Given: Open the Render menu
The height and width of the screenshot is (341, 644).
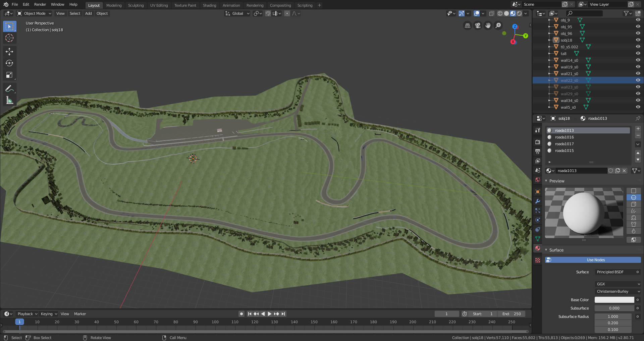Looking at the screenshot, I should (x=40, y=4).
